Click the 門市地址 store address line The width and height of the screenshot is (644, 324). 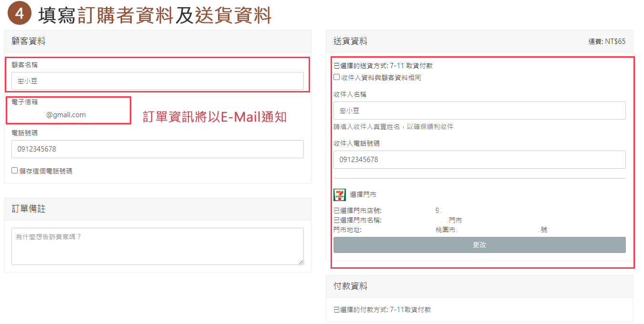[x=440, y=230]
